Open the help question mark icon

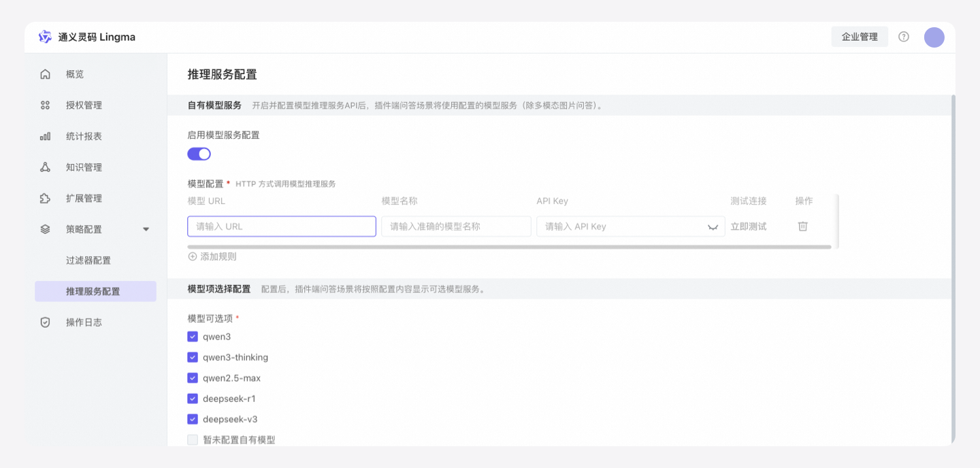pos(904,37)
